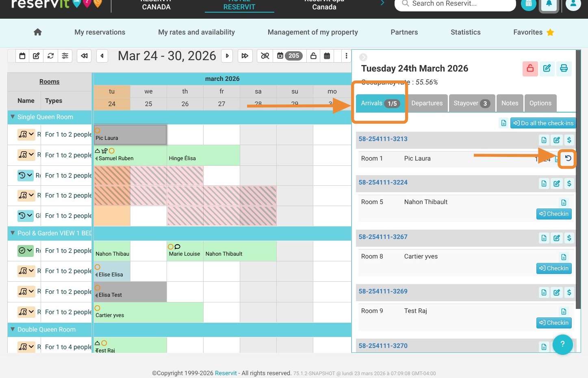Click the calendar grid icon in planning toolbar

[x=327, y=56]
